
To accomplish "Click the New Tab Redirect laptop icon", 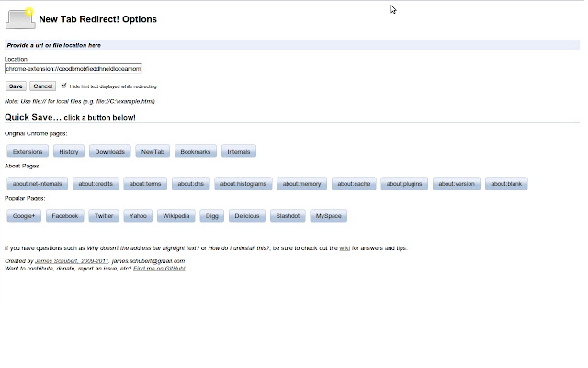I will click(x=20, y=18).
